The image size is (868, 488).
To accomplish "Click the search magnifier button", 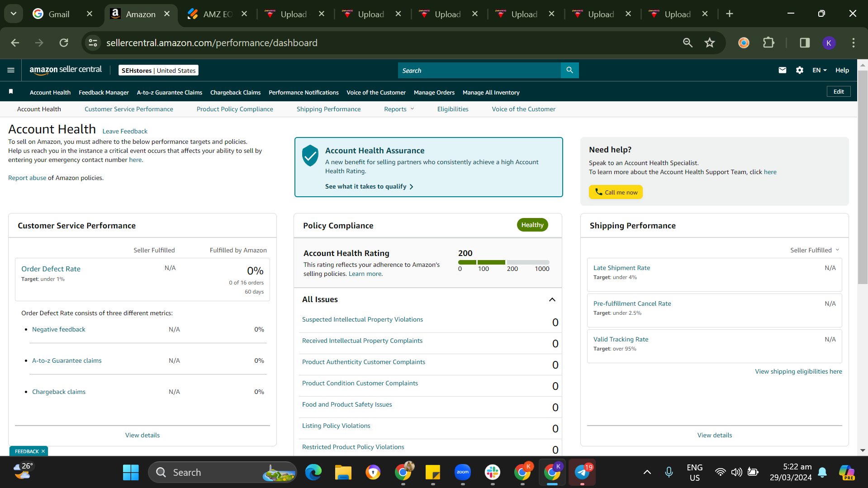I will click(x=569, y=70).
